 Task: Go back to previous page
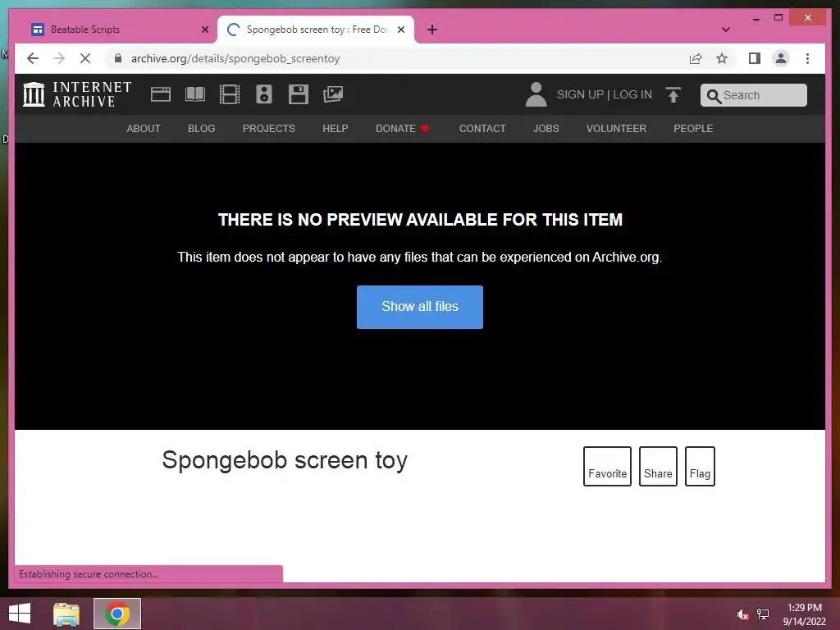[x=33, y=58]
